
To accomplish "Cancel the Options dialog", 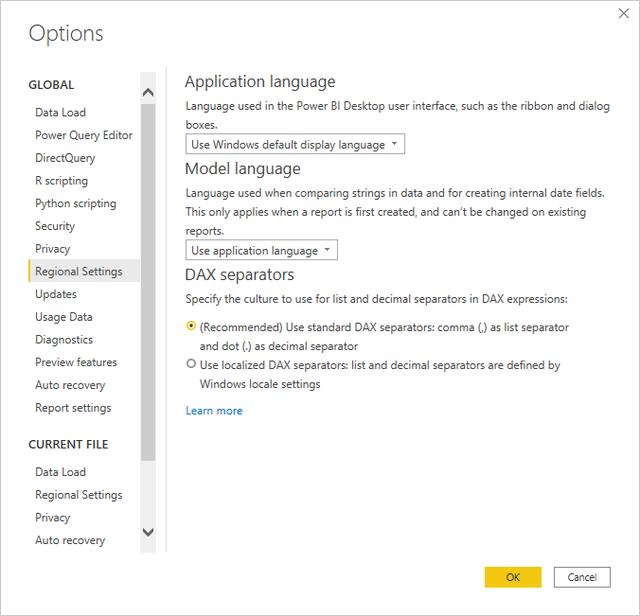I will point(582,577).
